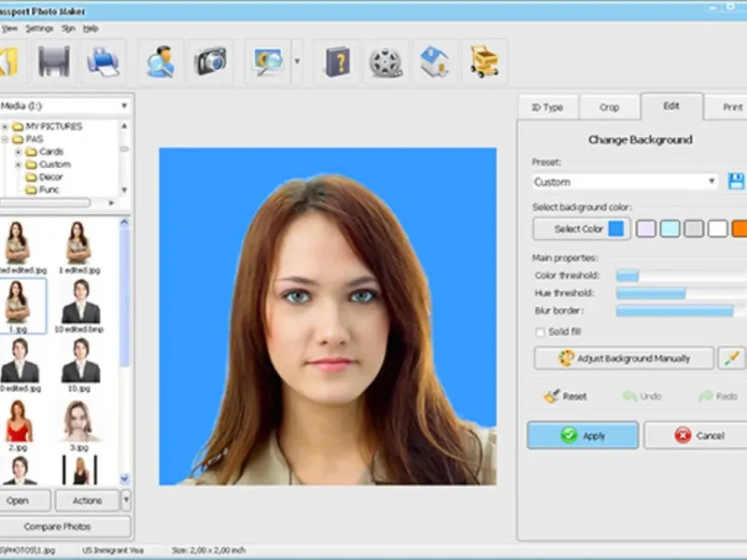This screenshot has width=747, height=560.
Task: Select the 2.jpg photo thumbnail
Action: point(17,421)
